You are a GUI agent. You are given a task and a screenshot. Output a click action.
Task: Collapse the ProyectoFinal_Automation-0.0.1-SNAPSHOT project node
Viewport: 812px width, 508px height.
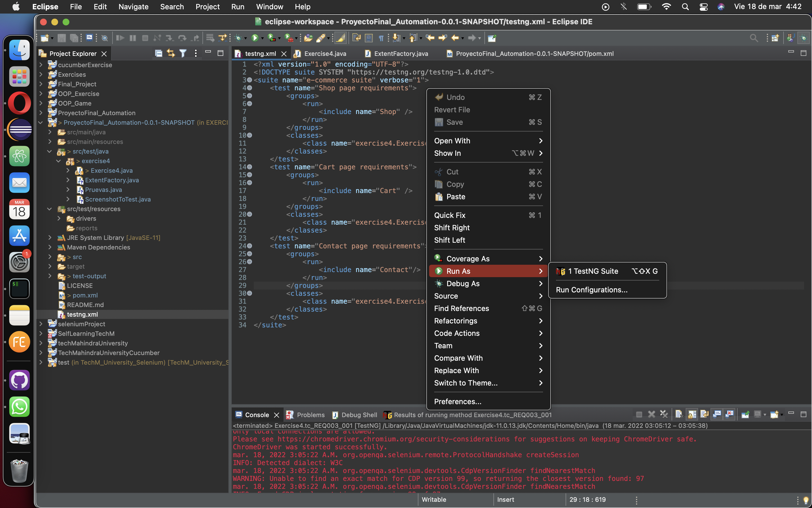click(41, 122)
